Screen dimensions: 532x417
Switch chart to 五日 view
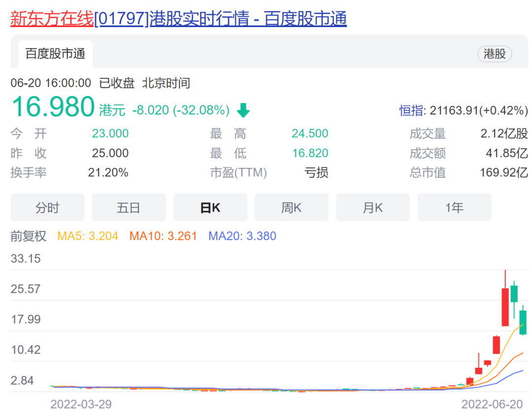click(129, 207)
